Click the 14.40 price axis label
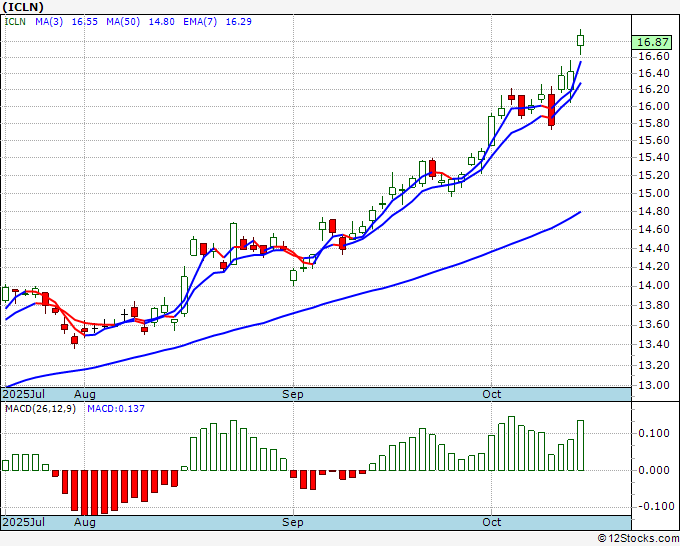 click(x=654, y=248)
